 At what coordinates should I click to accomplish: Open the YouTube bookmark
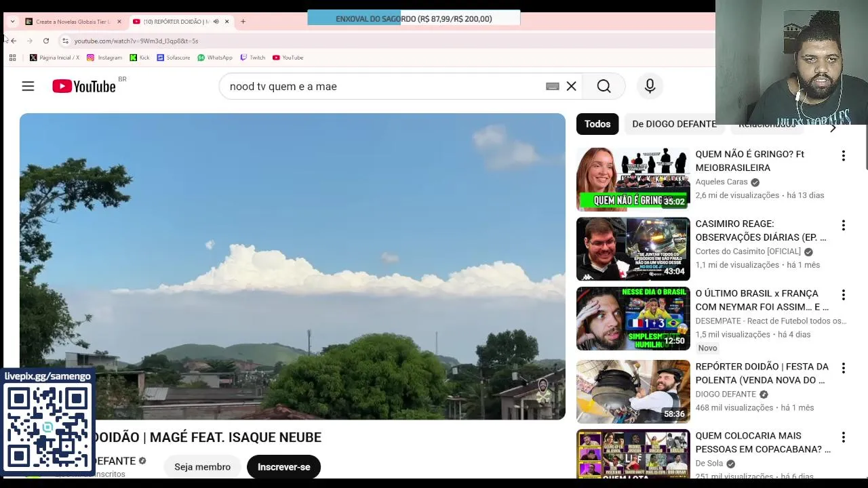pyautogui.click(x=288, y=58)
